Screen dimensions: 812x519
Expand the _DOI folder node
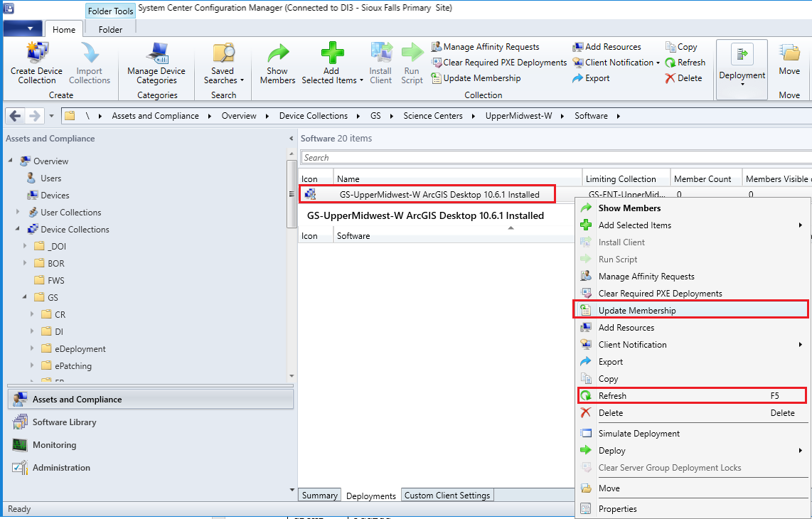click(x=25, y=246)
